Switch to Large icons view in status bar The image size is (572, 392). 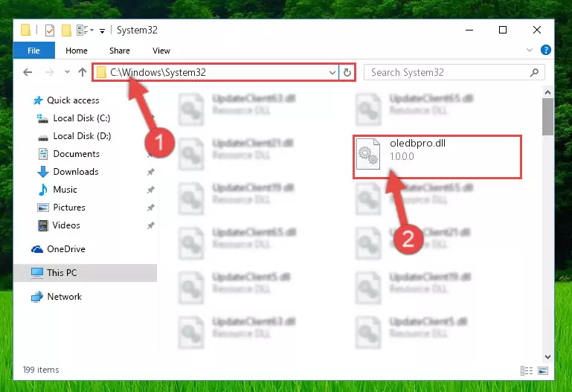543,371
